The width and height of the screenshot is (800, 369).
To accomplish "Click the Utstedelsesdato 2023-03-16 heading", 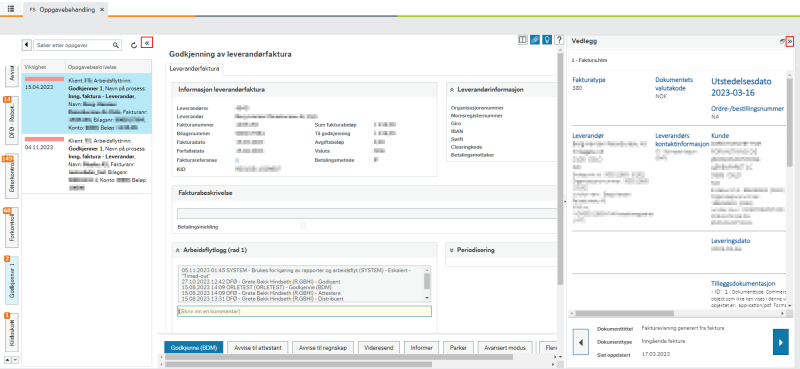I will coord(741,87).
